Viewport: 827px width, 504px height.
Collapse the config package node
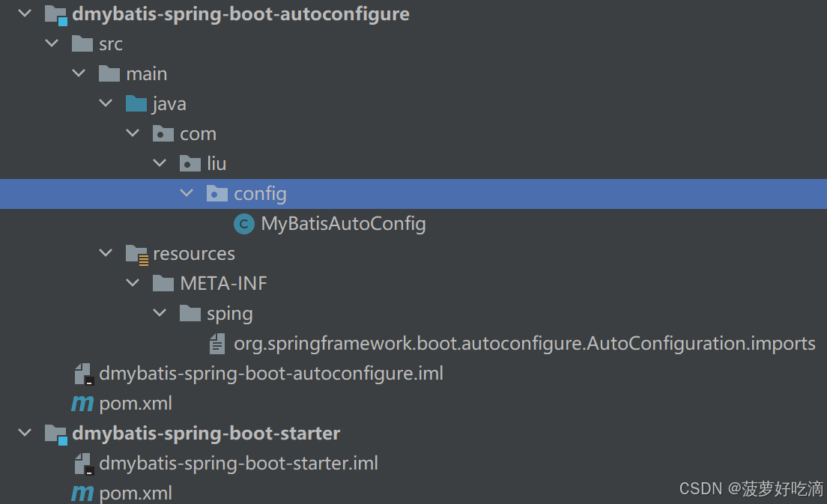click(187, 193)
